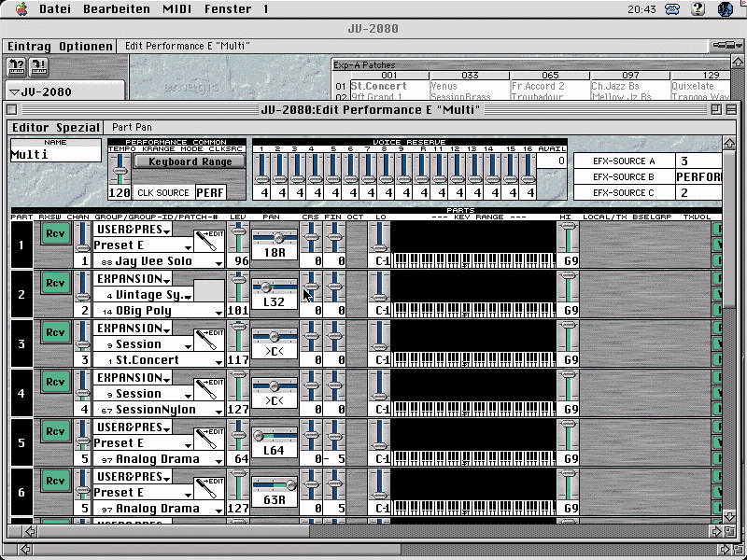Image resolution: width=747 pixels, height=560 pixels.
Task: Click the up arrow beside the Exp-A Patches list
Action: pos(738,62)
